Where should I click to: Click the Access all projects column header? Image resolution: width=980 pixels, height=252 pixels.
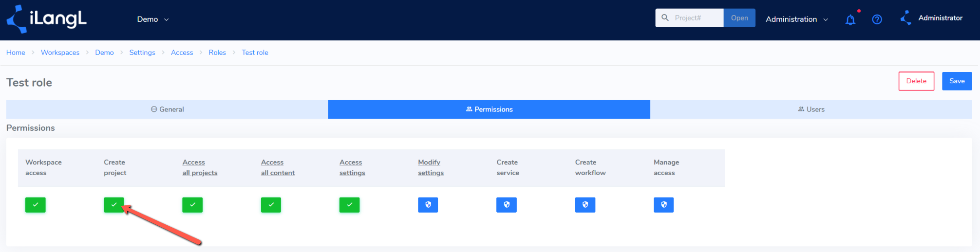click(x=200, y=167)
